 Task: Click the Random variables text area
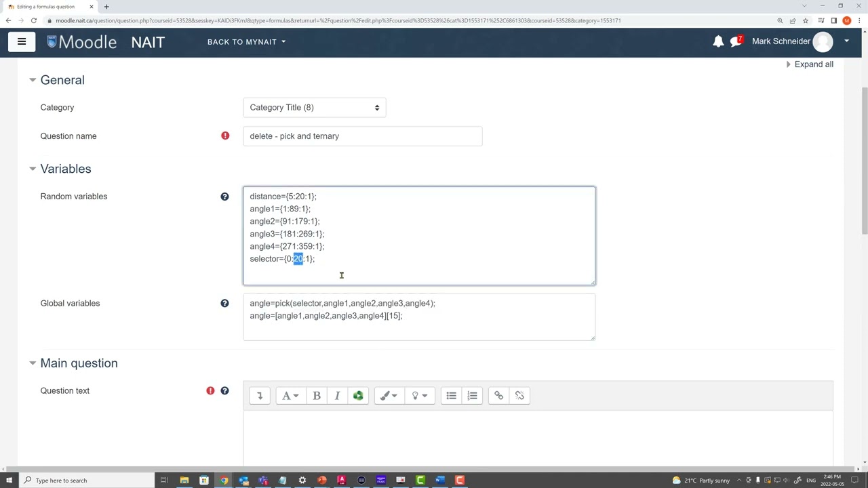pos(419,236)
